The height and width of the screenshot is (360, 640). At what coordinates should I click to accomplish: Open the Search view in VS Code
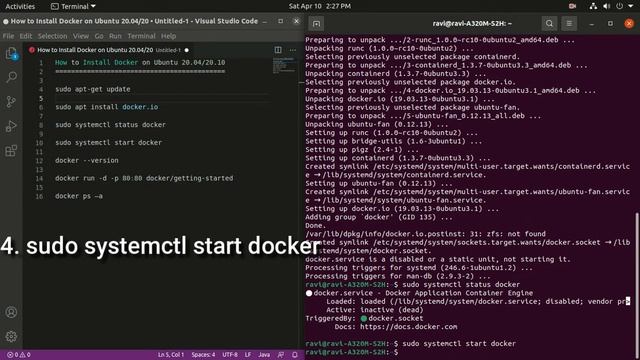(x=11, y=77)
